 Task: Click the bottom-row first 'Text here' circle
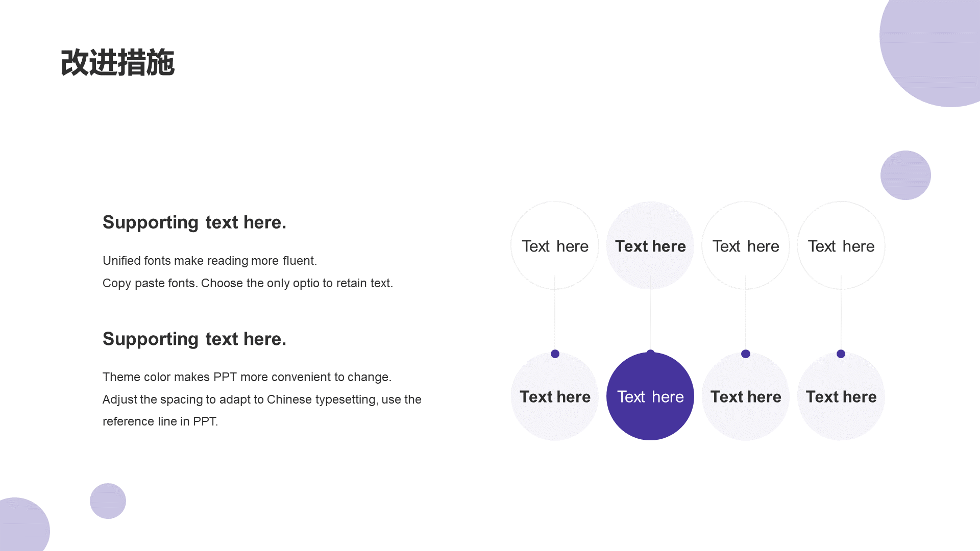(555, 397)
